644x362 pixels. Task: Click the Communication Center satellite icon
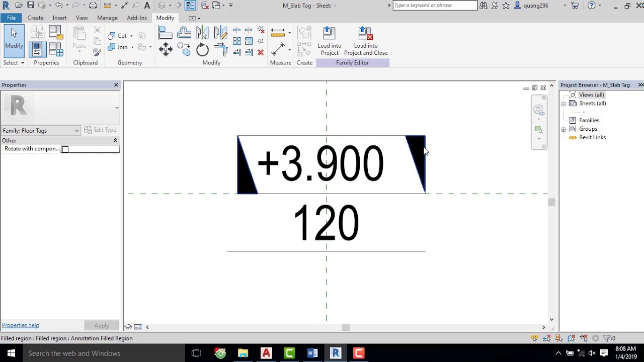[495, 6]
